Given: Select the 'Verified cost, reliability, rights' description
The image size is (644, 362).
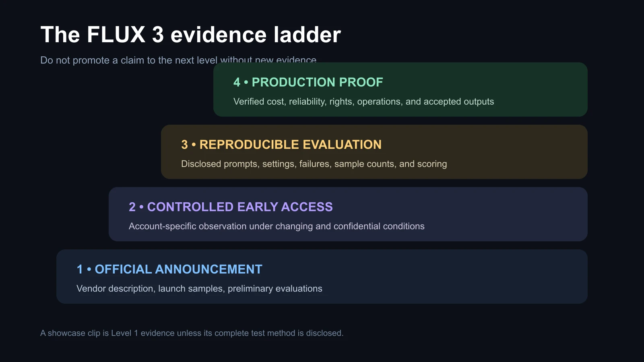Looking at the screenshot, I should coord(363,101).
